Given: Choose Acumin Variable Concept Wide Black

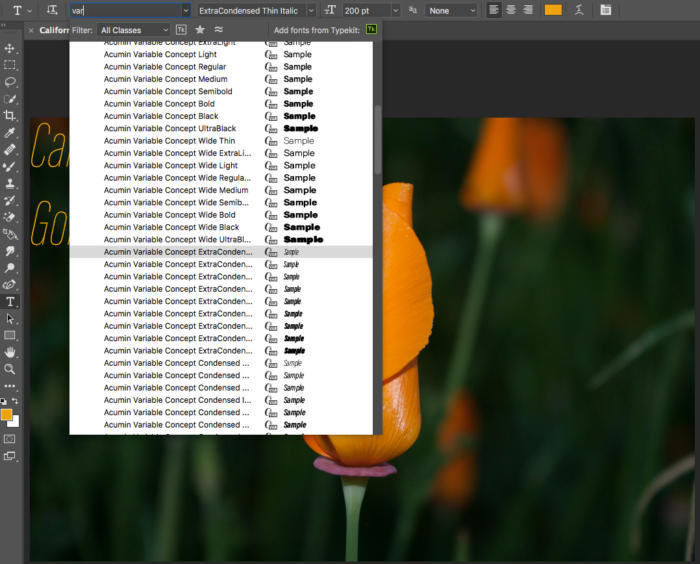Looking at the screenshot, I should (x=221, y=227).
